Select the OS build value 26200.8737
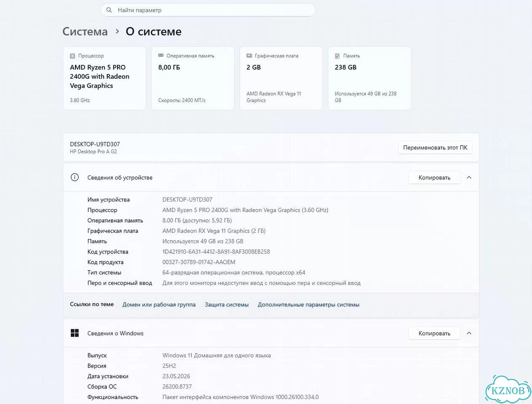532x404 pixels. click(177, 387)
